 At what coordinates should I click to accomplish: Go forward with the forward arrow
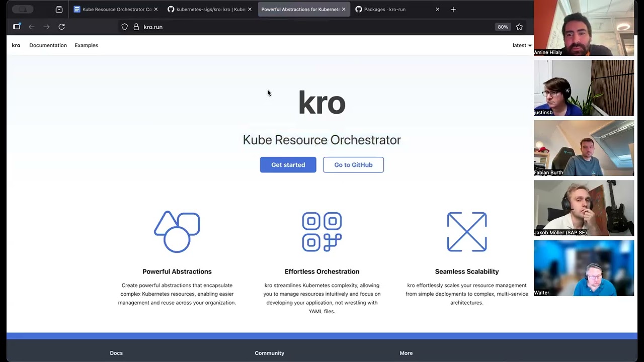pos(46,27)
